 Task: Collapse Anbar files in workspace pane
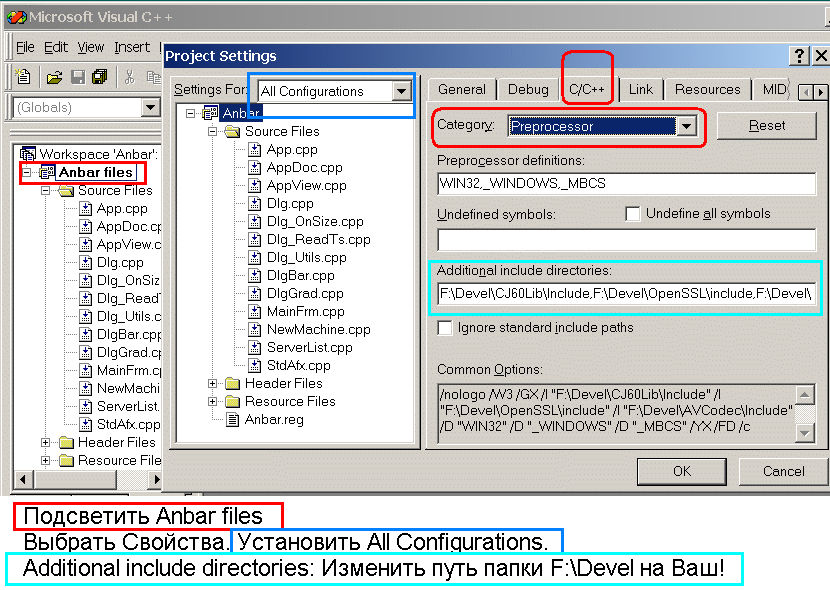(x=26, y=172)
